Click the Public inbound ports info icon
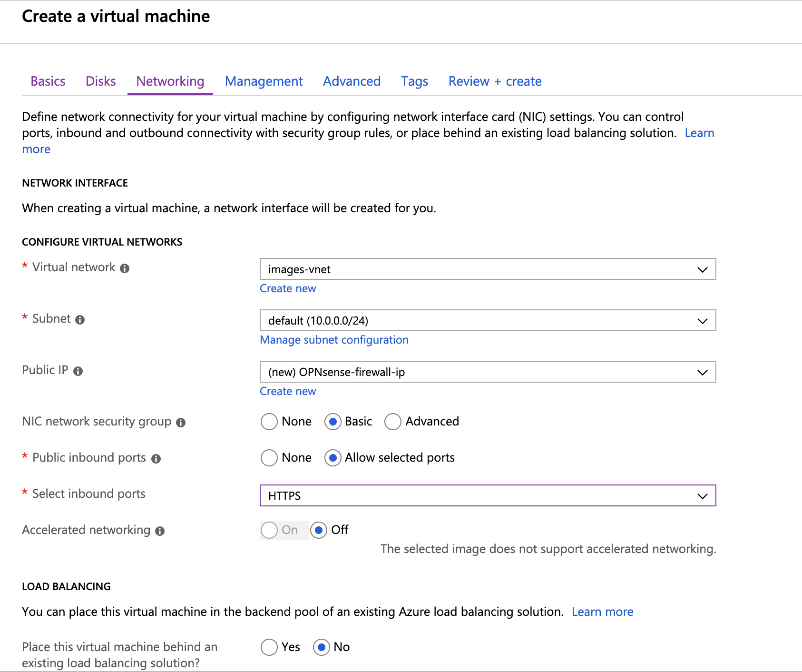Screen dimensions: 802x672 coord(156,459)
